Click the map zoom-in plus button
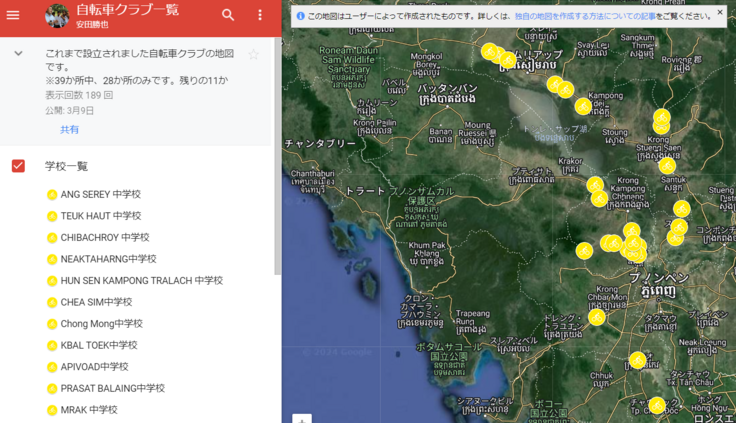The height and width of the screenshot is (423, 736). click(x=302, y=418)
